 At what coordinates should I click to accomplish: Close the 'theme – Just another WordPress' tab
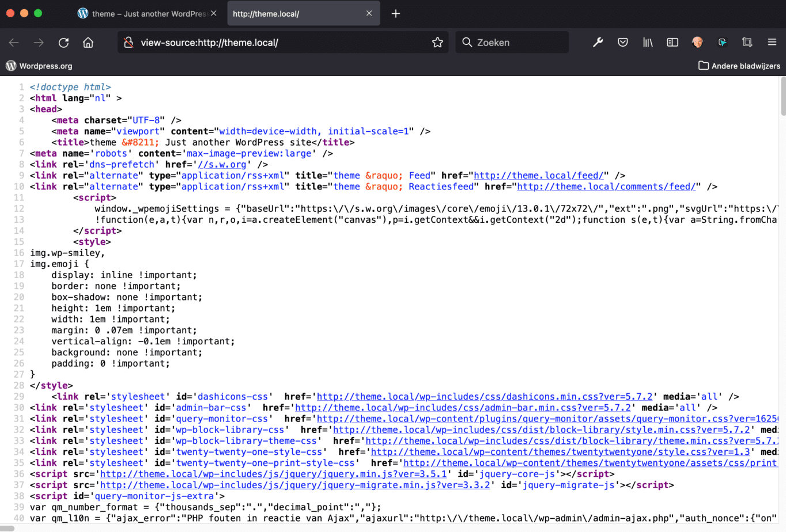[214, 13]
